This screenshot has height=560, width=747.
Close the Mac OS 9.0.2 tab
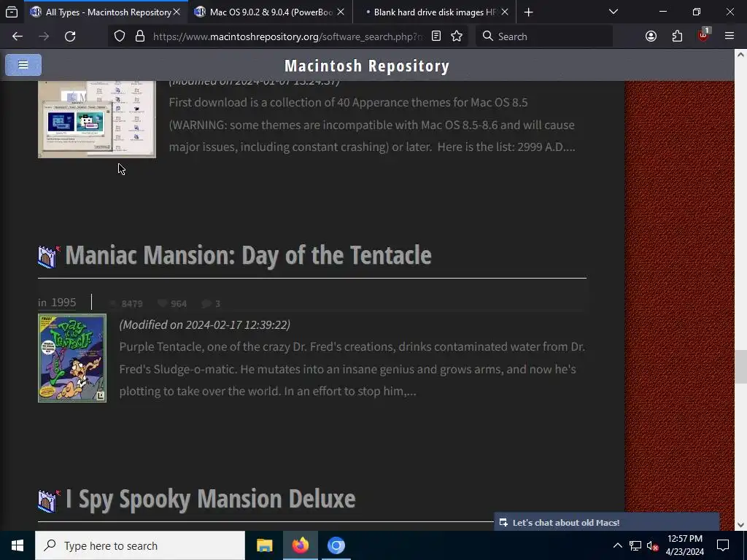(341, 12)
